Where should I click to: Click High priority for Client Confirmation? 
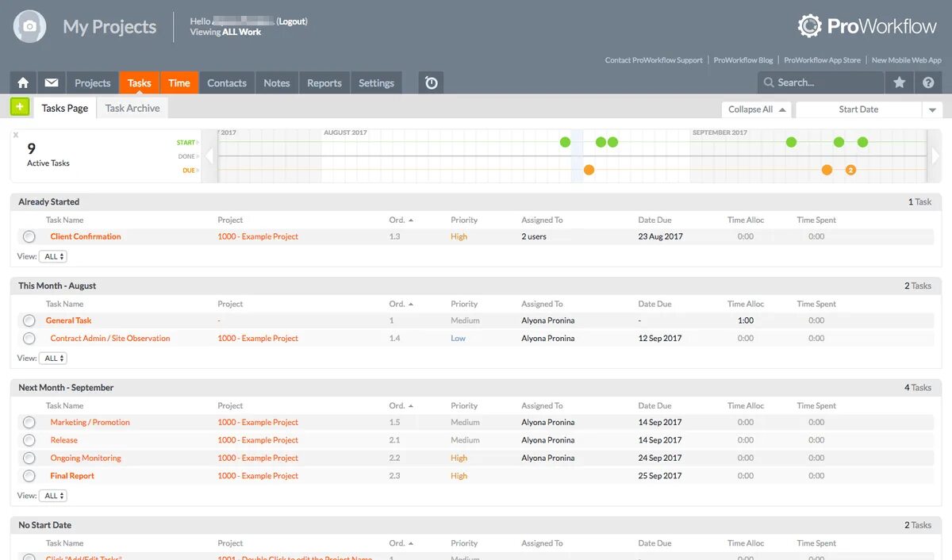pos(459,236)
